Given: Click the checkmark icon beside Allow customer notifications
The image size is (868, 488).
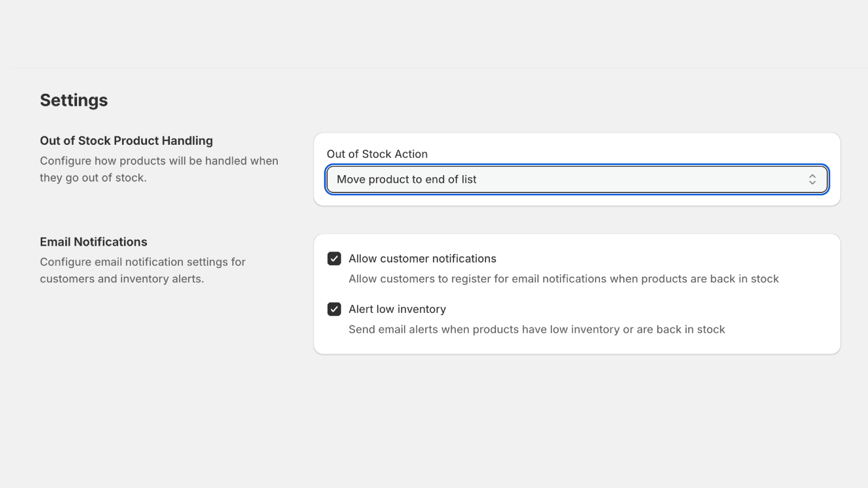Looking at the screenshot, I should coord(334,259).
